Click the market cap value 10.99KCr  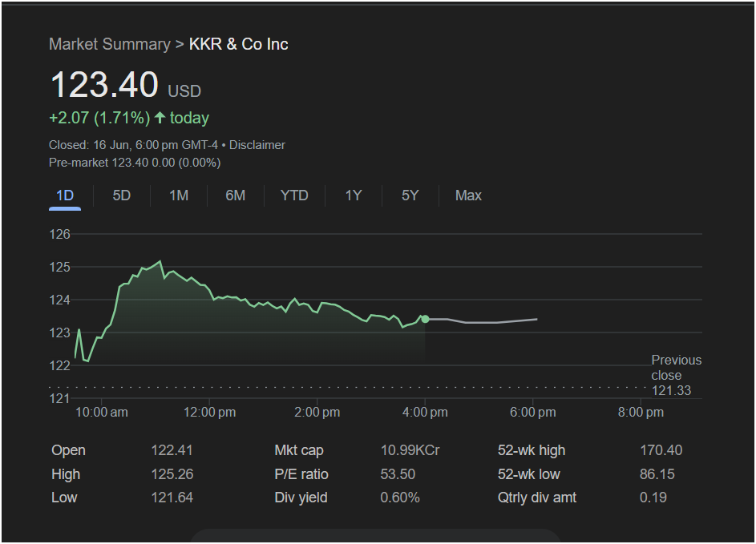[410, 450]
